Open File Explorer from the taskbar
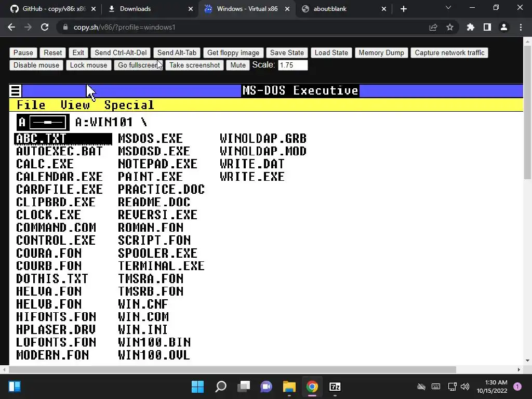 tap(289, 387)
